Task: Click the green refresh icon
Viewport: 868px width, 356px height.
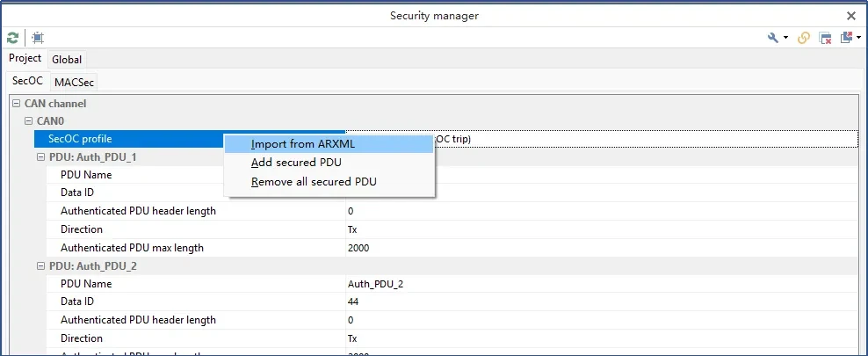Action: point(12,38)
